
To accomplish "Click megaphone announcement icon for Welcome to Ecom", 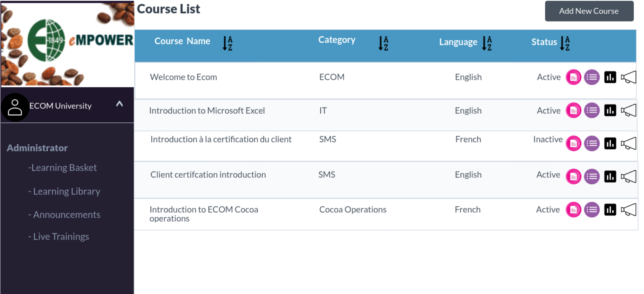I will (629, 77).
